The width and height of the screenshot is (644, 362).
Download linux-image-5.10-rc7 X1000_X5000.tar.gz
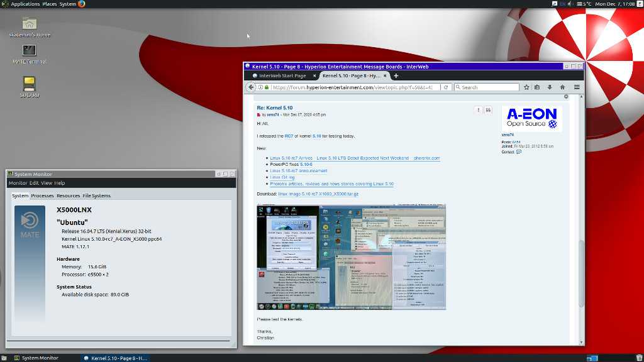coord(318,194)
